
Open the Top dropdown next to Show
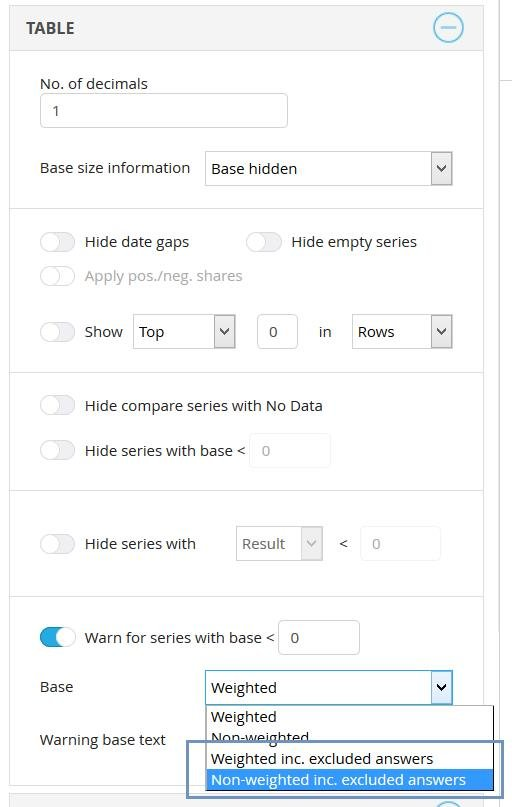pos(184,332)
